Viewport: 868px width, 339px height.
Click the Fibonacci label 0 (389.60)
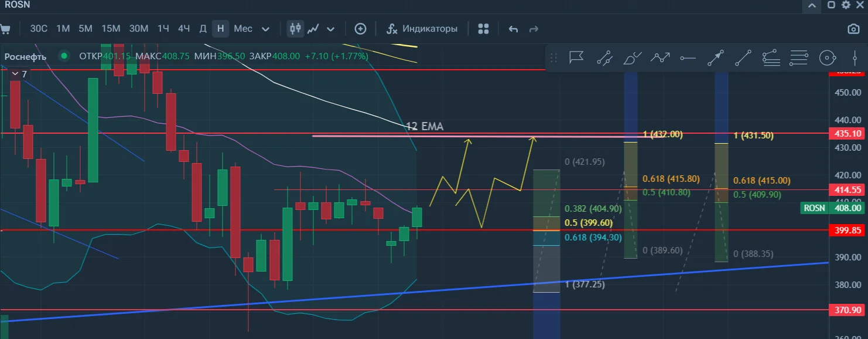(x=662, y=250)
